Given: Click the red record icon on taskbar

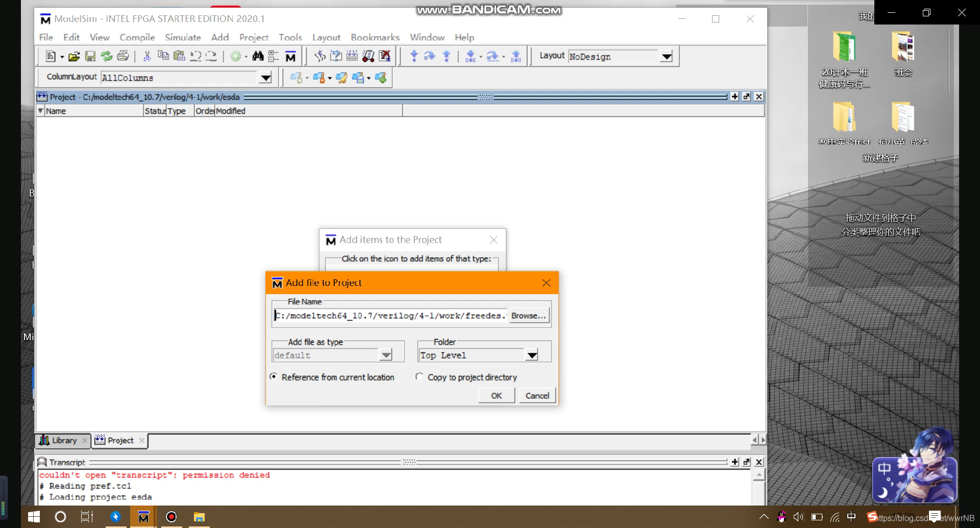Looking at the screenshot, I should [171, 517].
